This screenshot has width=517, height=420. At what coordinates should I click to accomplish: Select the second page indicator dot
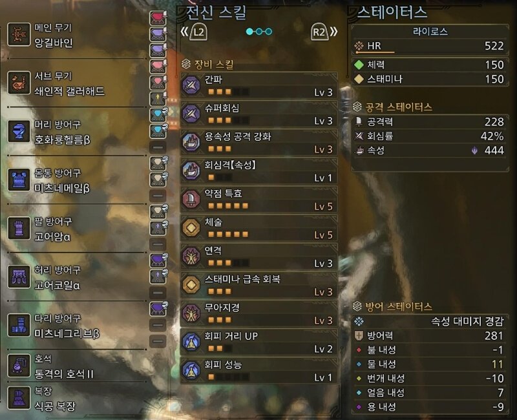(259, 31)
